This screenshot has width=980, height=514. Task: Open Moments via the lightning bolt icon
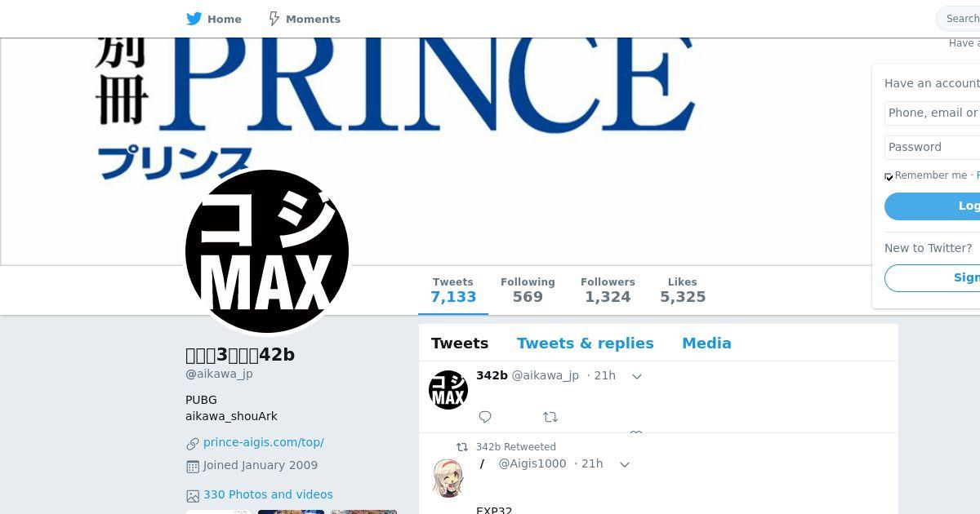coord(274,19)
